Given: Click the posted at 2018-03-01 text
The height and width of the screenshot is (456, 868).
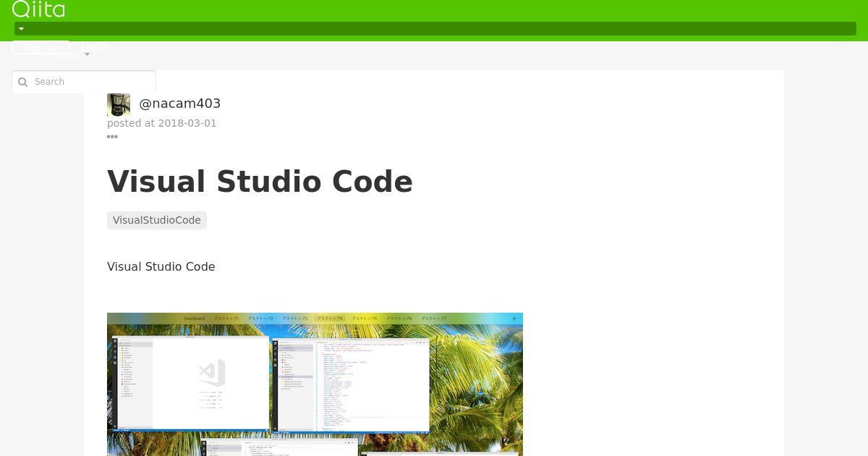Looking at the screenshot, I should click(x=162, y=123).
